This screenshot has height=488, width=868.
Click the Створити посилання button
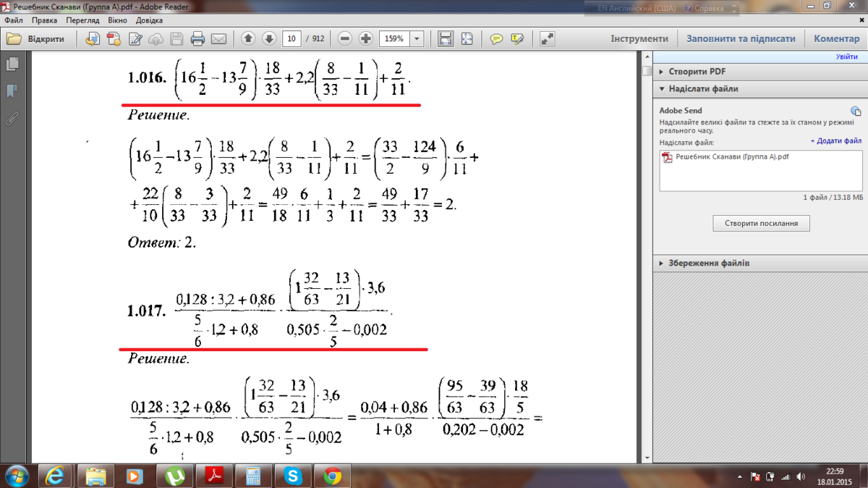coord(761,223)
